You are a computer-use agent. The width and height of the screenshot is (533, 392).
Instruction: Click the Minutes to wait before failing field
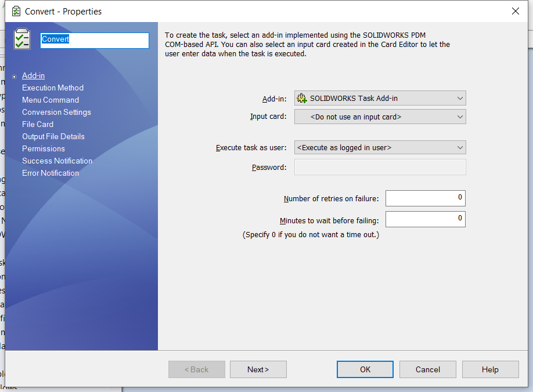point(425,219)
